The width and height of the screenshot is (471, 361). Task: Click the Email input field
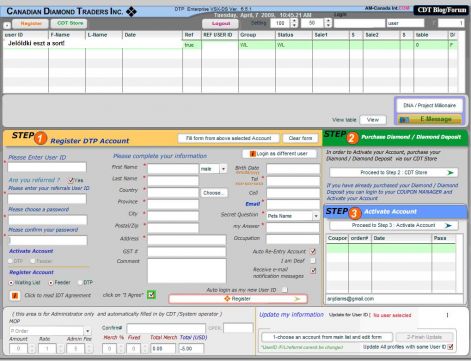[x=293, y=204]
